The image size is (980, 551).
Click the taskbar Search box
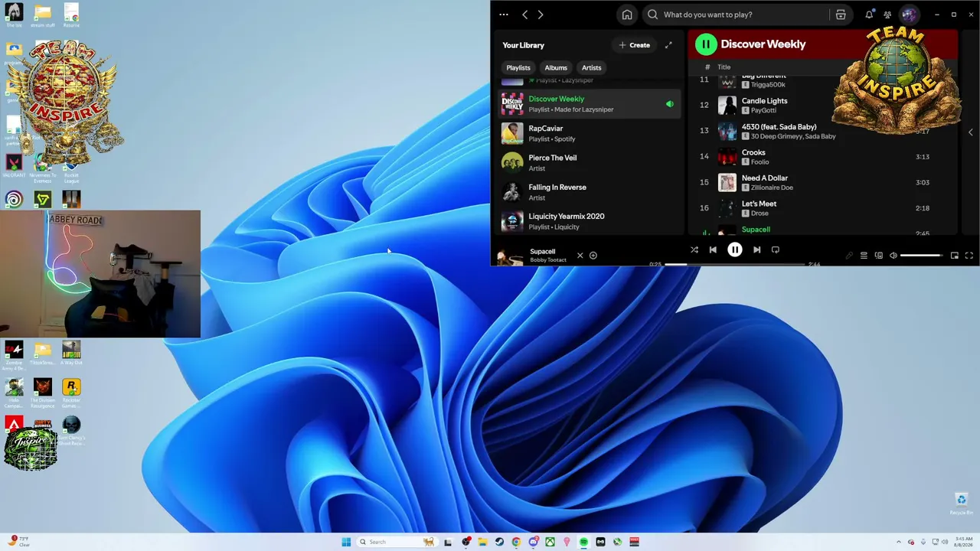397,542
